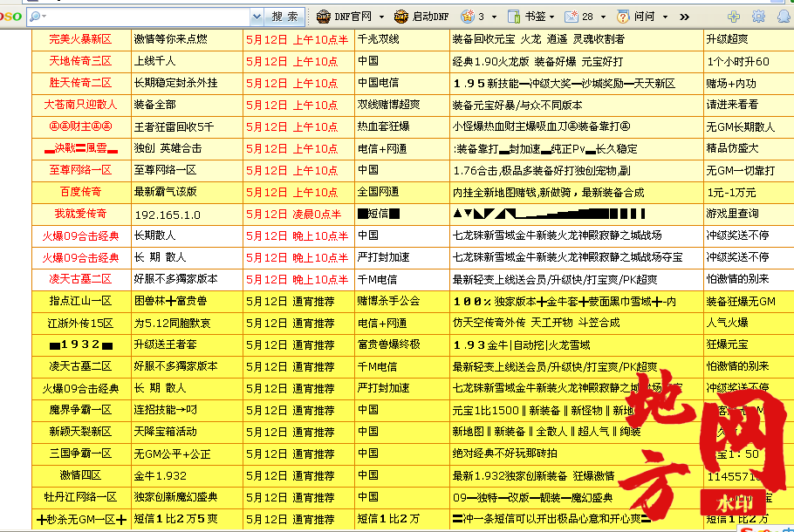
Task: Open the 百度传奇 server link
Action: (80, 192)
